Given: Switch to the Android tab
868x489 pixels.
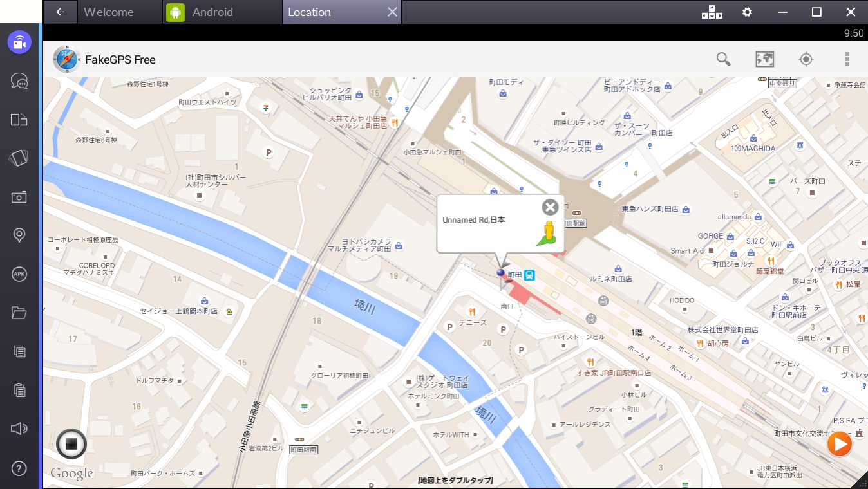Looking at the screenshot, I should coord(212,12).
